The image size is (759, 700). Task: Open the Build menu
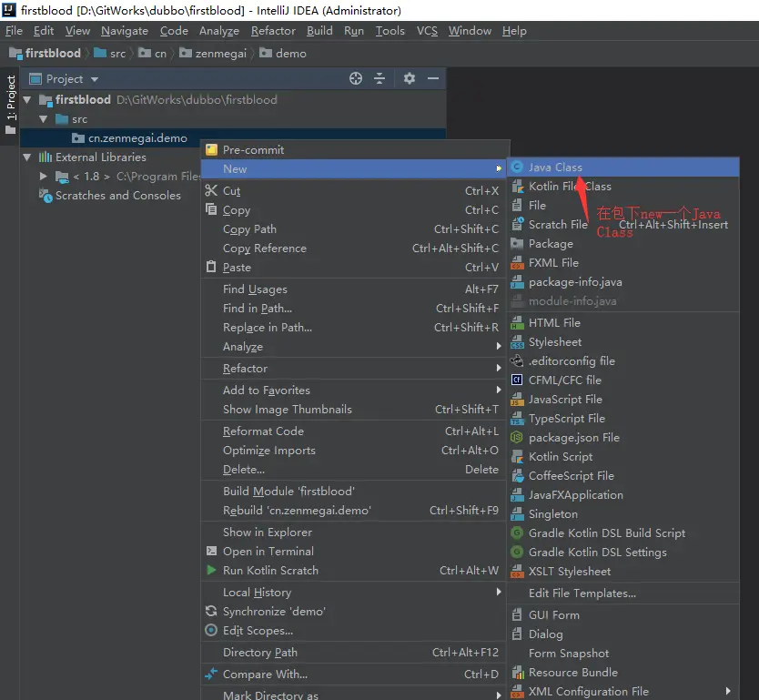[319, 31]
